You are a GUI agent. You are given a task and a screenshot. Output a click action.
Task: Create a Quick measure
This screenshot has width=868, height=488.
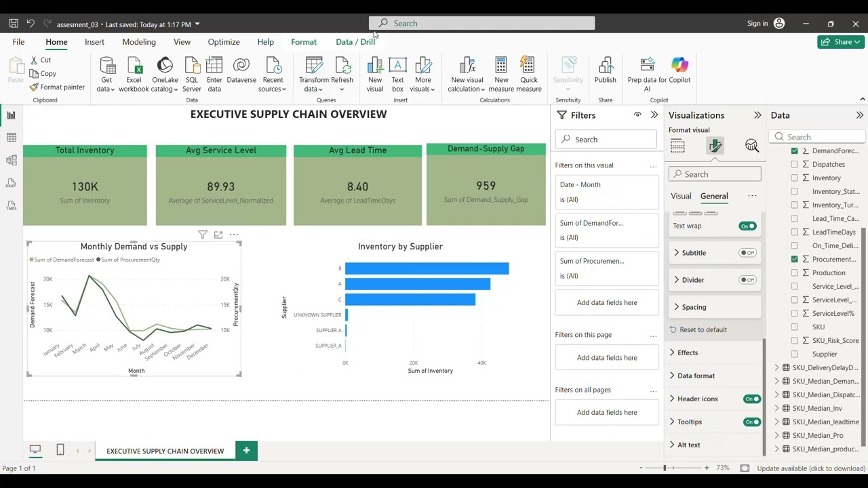(x=528, y=75)
